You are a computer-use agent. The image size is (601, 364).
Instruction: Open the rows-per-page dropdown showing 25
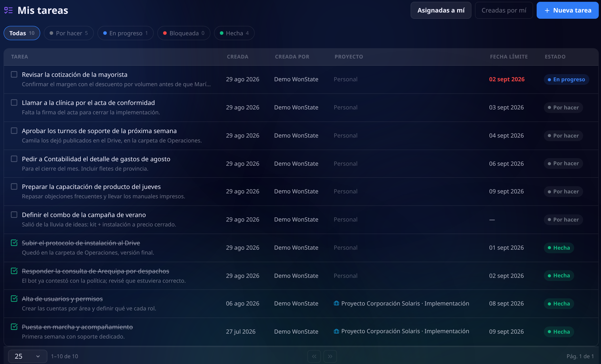(27, 356)
